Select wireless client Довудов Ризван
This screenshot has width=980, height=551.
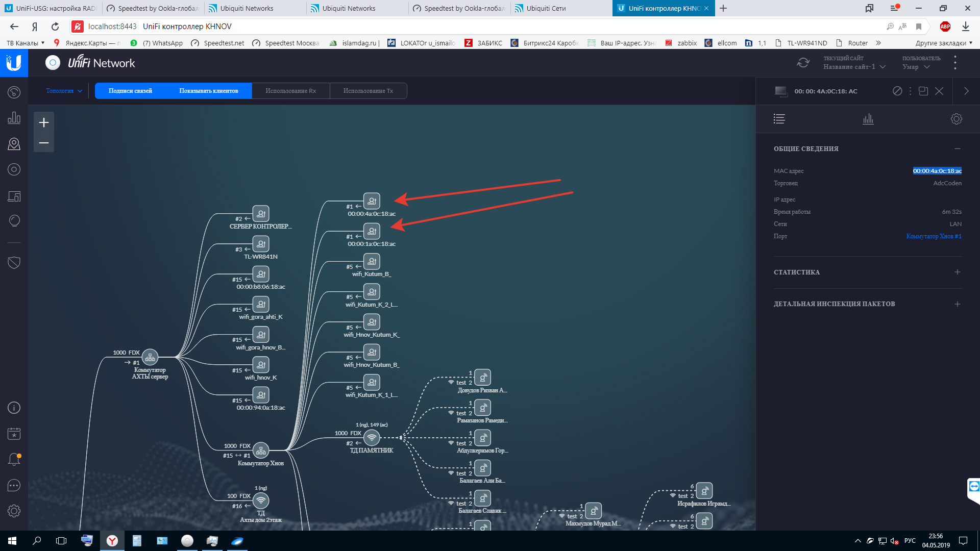482,378
